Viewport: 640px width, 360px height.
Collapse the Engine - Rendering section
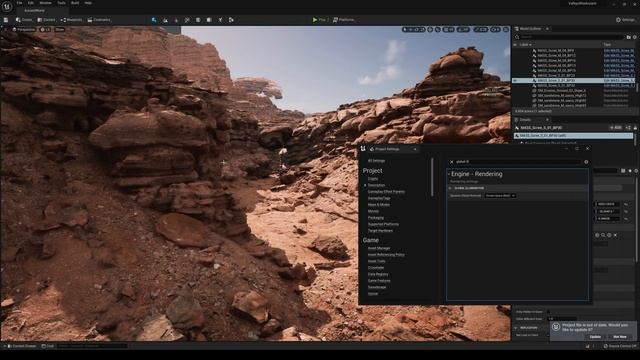pos(449,174)
